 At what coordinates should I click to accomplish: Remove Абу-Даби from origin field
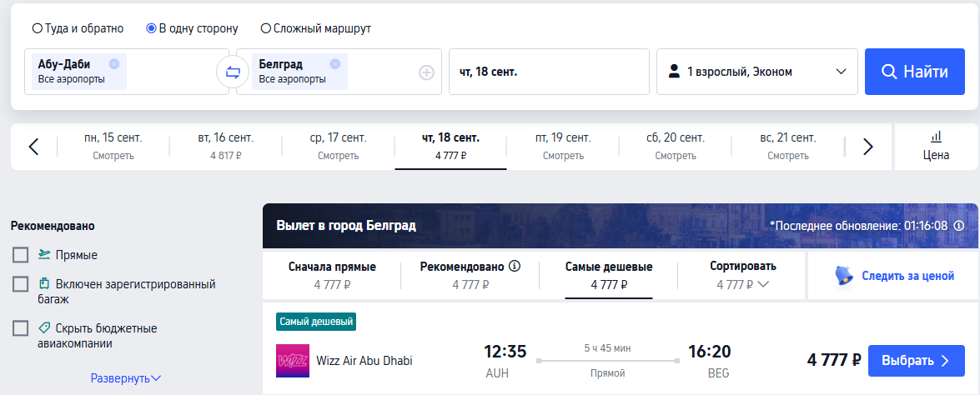(x=113, y=63)
